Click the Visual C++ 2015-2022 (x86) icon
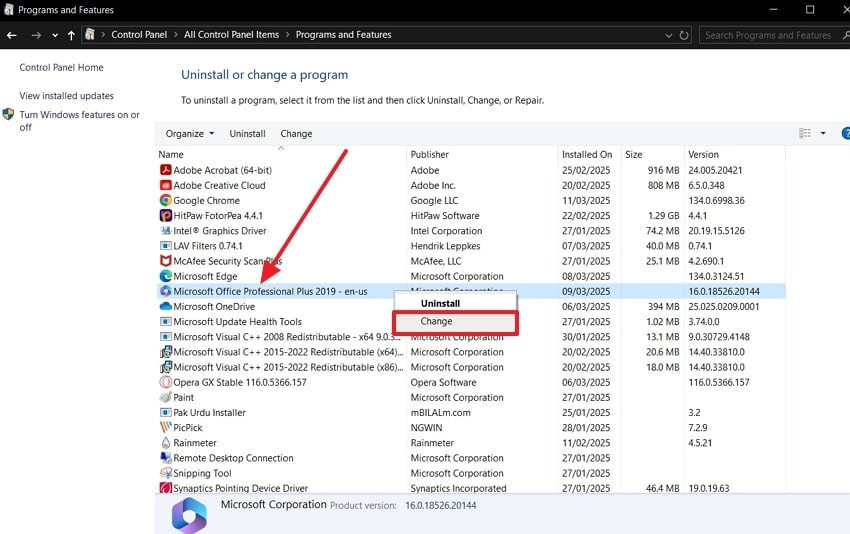This screenshot has width=850, height=534. pyautogui.click(x=166, y=368)
